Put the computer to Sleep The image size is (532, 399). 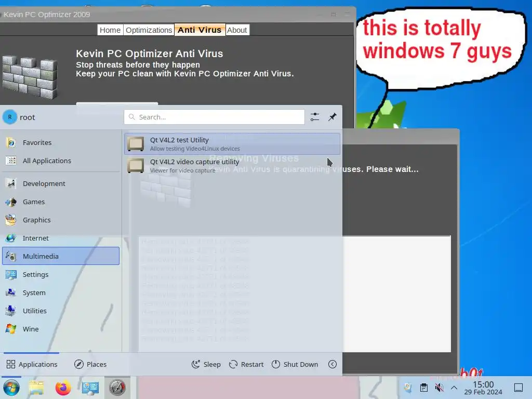coord(206,364)
